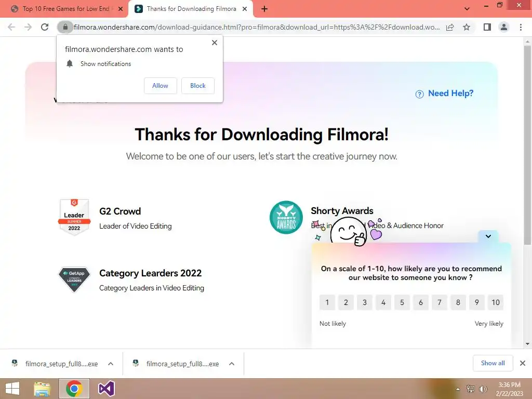532x399 pixels.
Task: Click the share page icon in address bar
Action: pos(450,27)
